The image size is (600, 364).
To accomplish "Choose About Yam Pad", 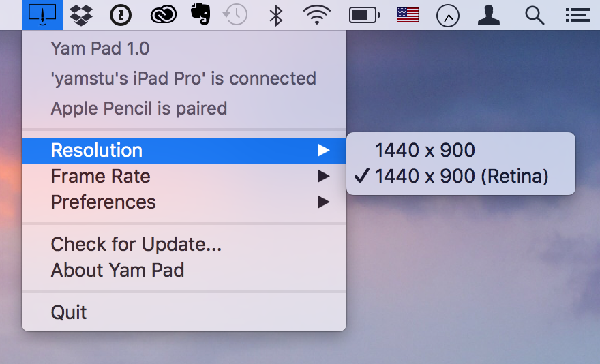I will pyautogui.click(x=184, y=270).
